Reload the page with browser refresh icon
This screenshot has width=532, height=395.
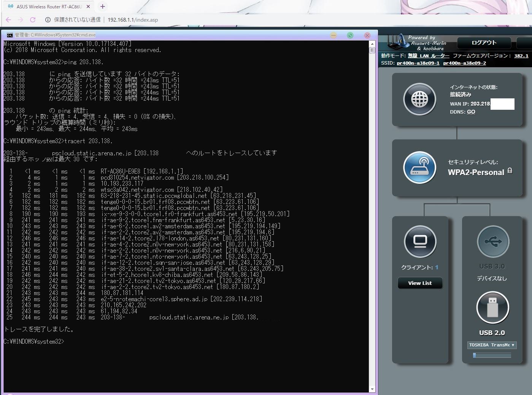click(33, 20)
